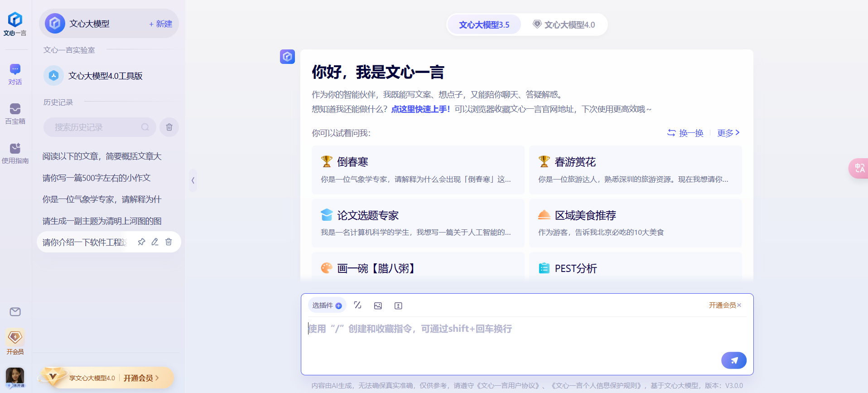
Task: Open the user profile avatar
Action: [x=15, y=377]
